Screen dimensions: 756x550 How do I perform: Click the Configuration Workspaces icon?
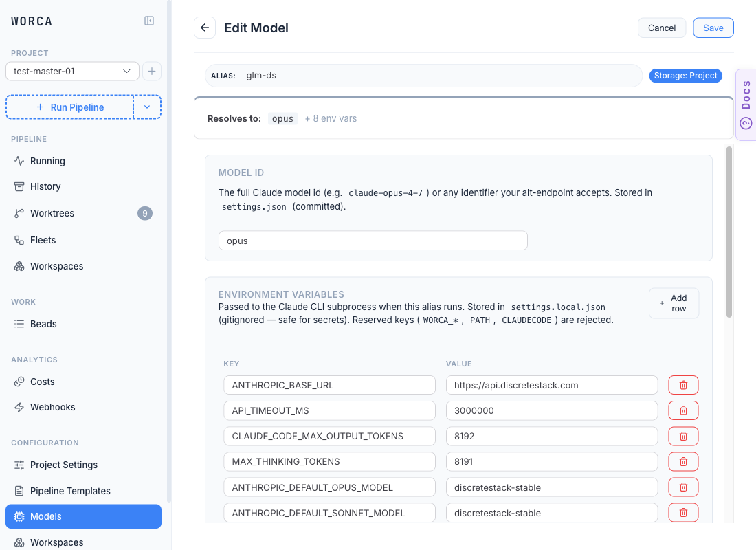coord(19,542)
